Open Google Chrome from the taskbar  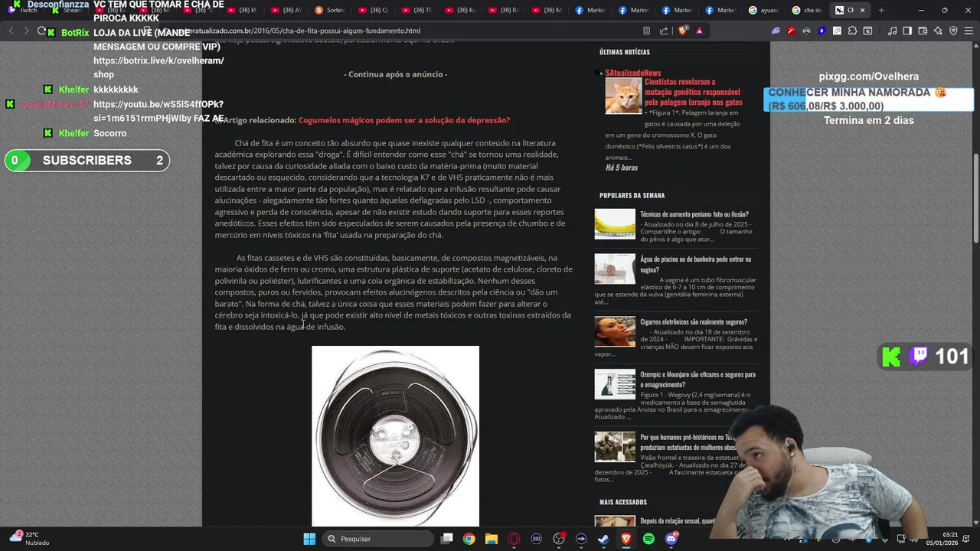pos(469,539)
